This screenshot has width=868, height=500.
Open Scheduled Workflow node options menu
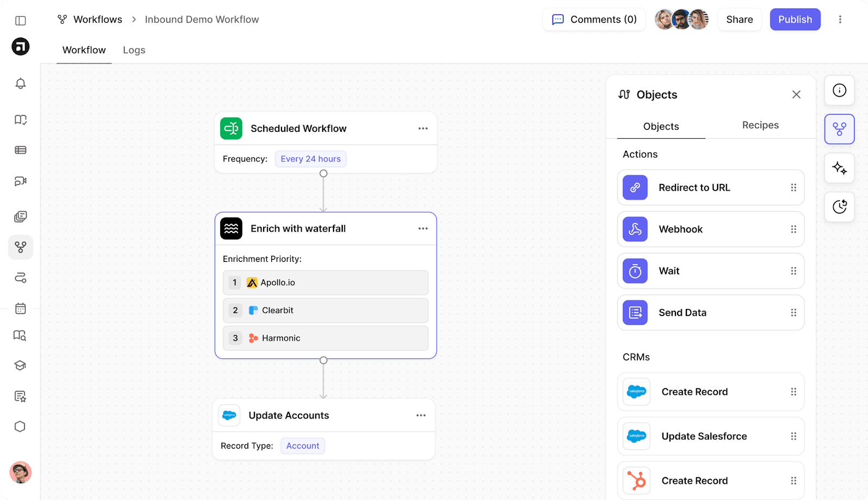pyautogui.click(x=423, y=129)
